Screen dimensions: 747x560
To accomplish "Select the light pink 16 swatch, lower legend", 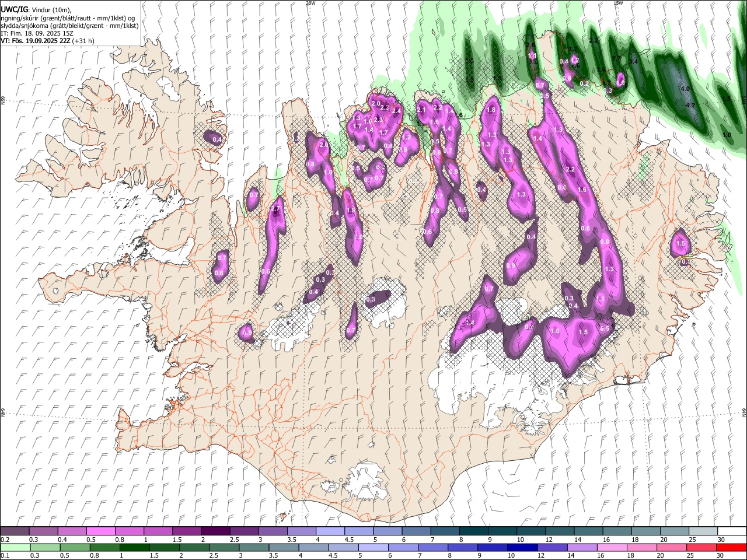I will click(x=611, y=548).
